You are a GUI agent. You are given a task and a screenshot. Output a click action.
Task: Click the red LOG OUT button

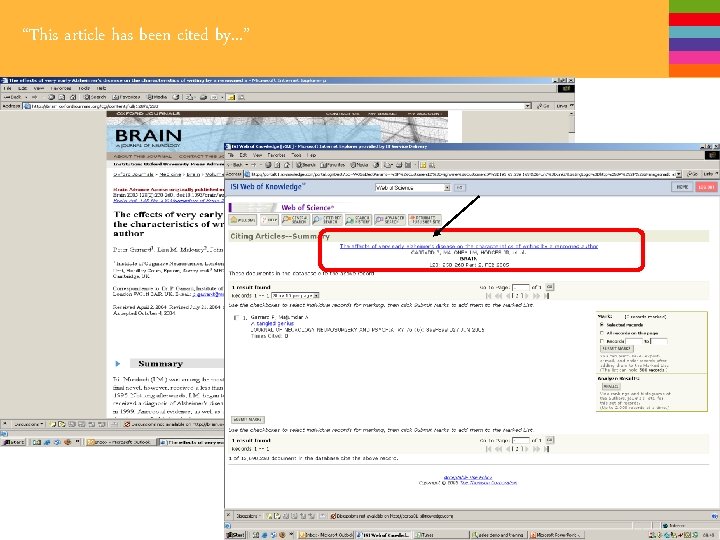tap(706, 187)
